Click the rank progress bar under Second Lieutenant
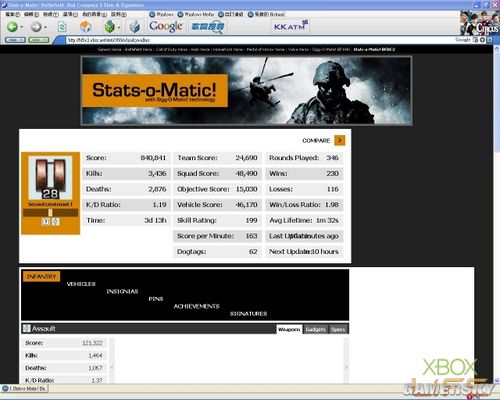 pos(50,213)
